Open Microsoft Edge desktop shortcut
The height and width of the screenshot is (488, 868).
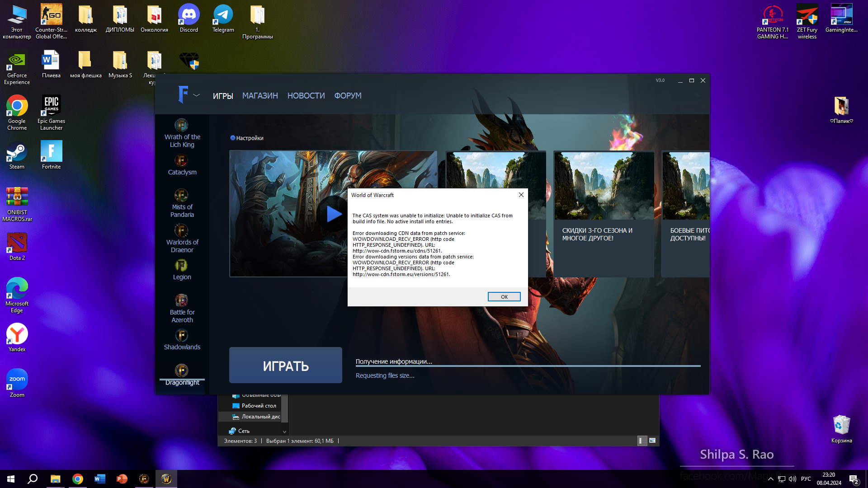[17, 296]
